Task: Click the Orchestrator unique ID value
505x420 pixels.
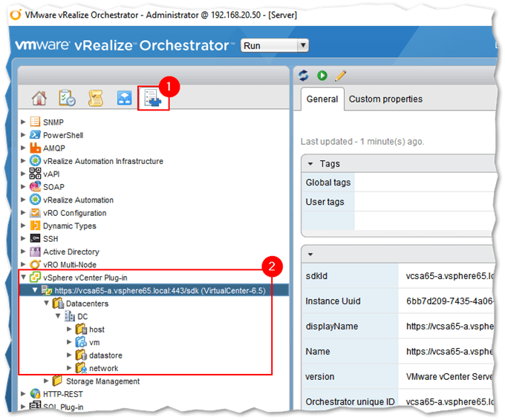Action: tap(446, 401)
